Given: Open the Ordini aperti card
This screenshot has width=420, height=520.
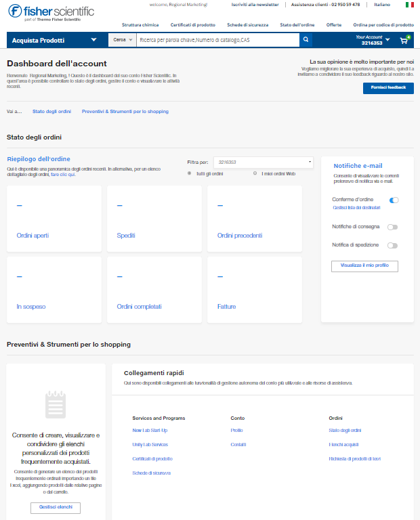Looking at the screenshot, I should (54, 219).
